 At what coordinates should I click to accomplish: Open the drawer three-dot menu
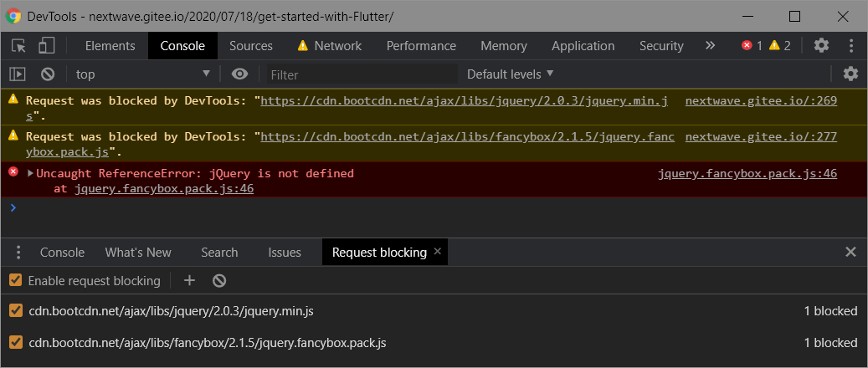point(18,253)
